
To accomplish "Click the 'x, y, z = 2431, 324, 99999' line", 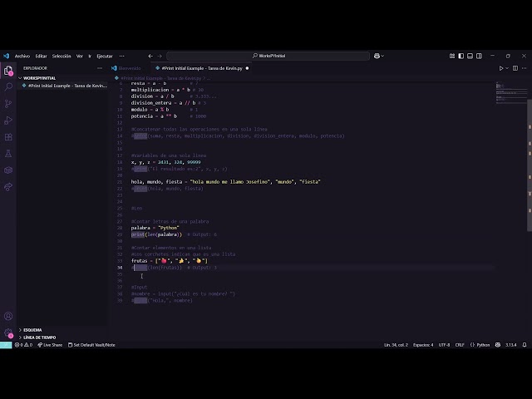I will [x=166, y=162].
